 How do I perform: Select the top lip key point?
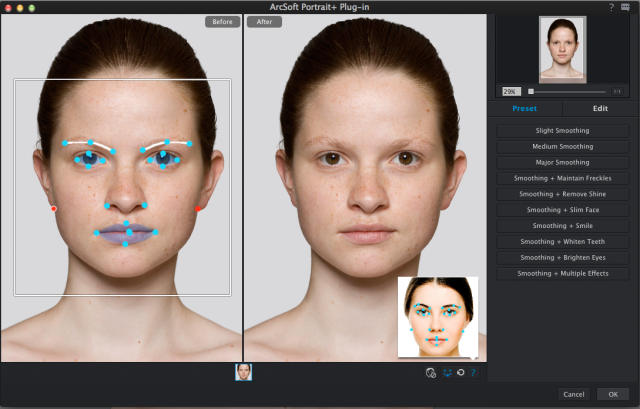(126, 223)
